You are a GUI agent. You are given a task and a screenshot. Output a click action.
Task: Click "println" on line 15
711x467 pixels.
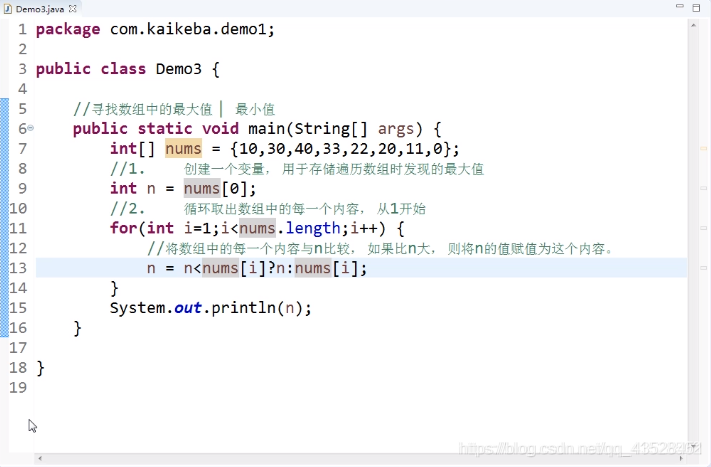click(x=243, y=308)
